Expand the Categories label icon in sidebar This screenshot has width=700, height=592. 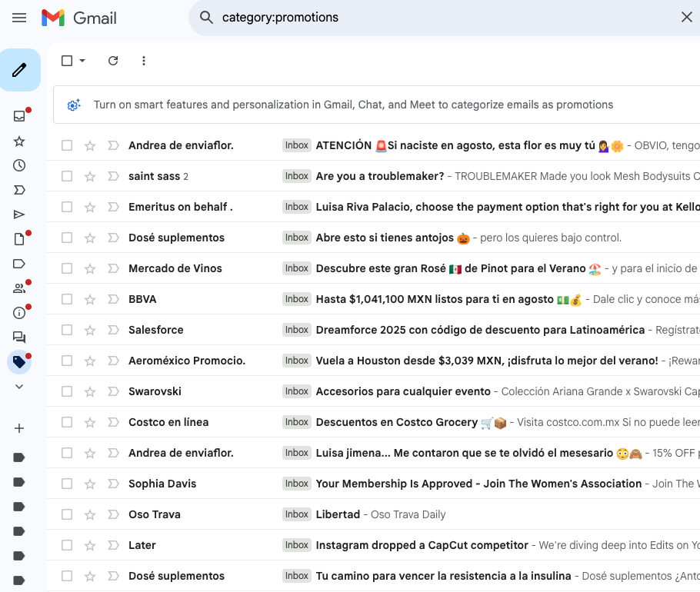19,264
